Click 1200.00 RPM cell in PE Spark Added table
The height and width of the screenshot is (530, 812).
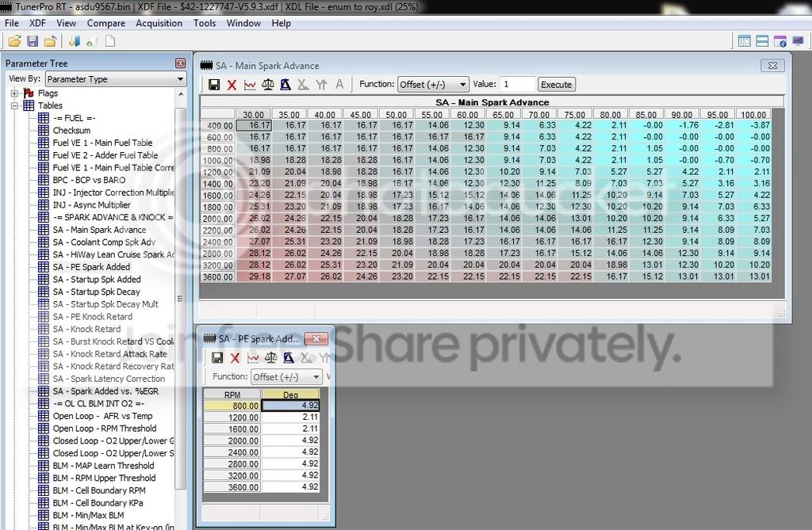click(x=232, y=418)
